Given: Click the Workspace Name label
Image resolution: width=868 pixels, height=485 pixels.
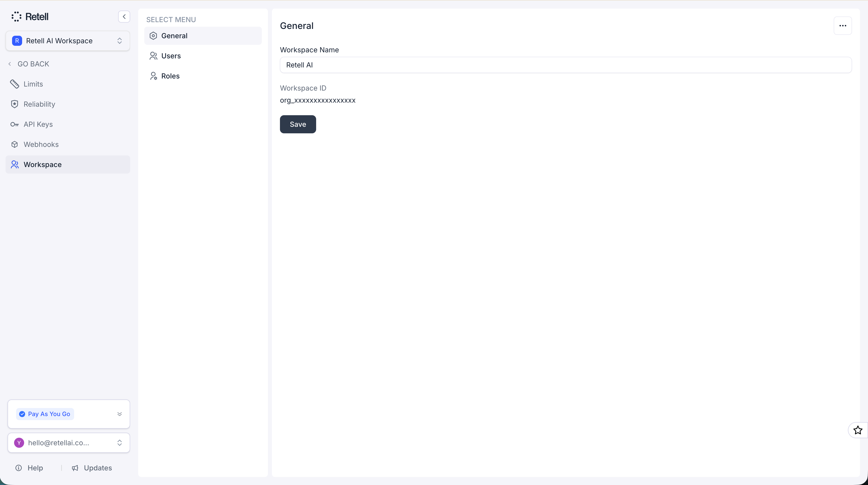Looking at the screenshot, I should pyautogui.click(x=309, y=50).
